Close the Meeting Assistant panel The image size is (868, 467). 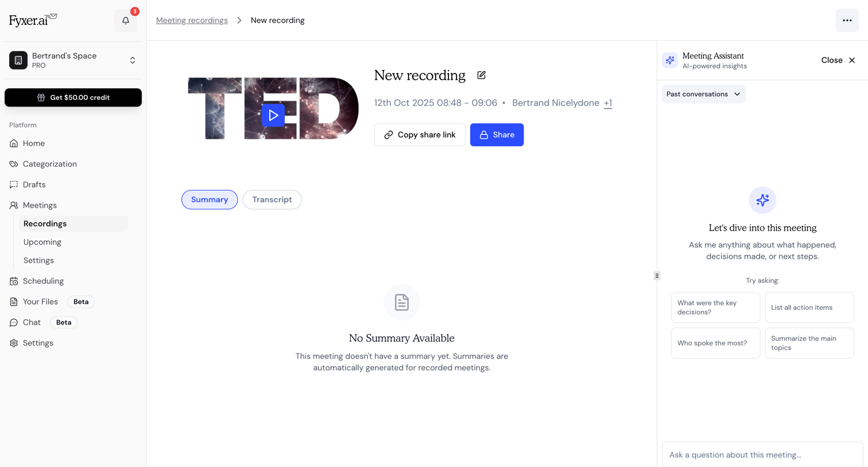click(838, 60)
